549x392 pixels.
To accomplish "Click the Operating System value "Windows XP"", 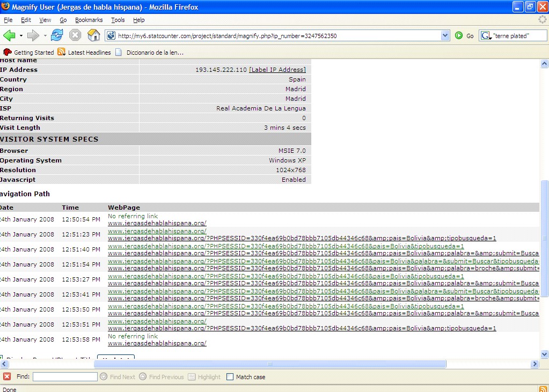I will 287,160.
